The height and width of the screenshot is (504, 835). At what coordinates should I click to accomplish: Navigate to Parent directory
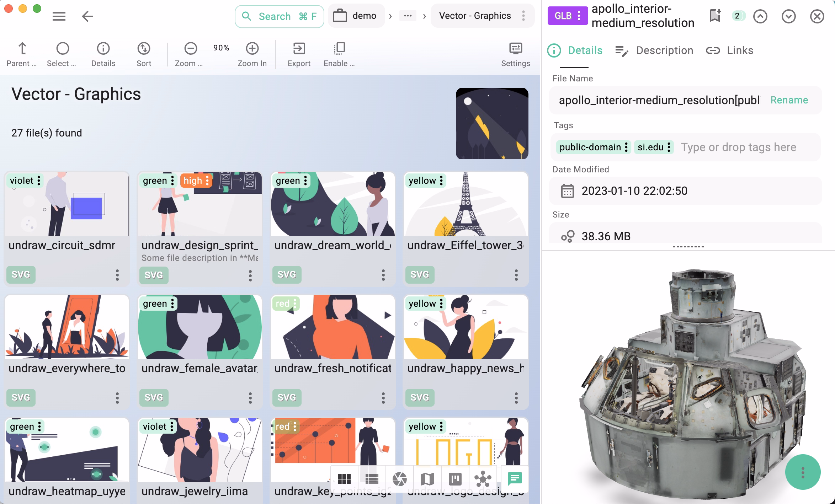[x=22, y=54]
